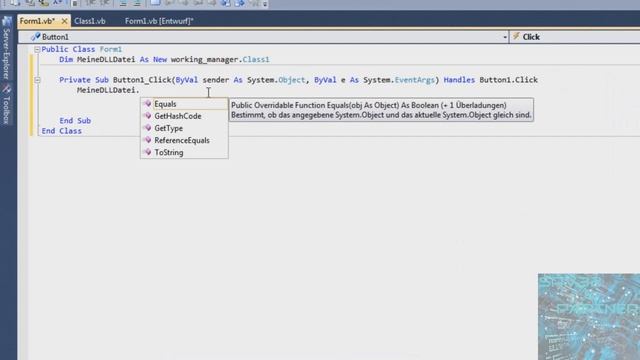Click the method icon beside ToString
This screenshot has height=360, width=640.
click(148, 152)
